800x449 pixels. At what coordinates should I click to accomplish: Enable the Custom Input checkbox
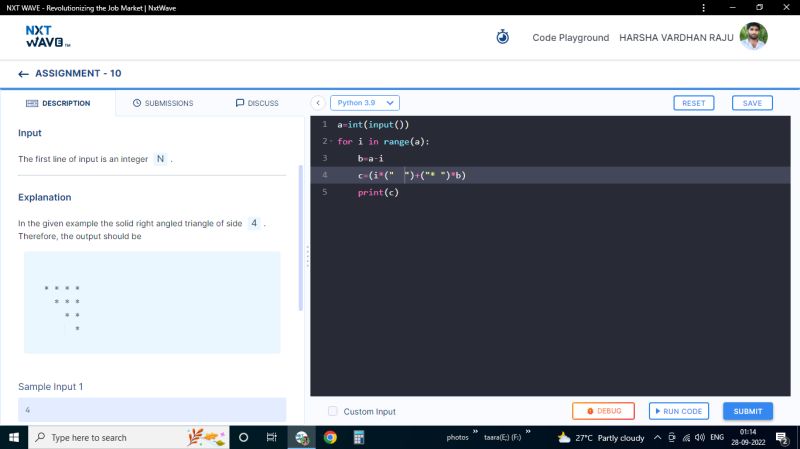(x=333, y=411)
